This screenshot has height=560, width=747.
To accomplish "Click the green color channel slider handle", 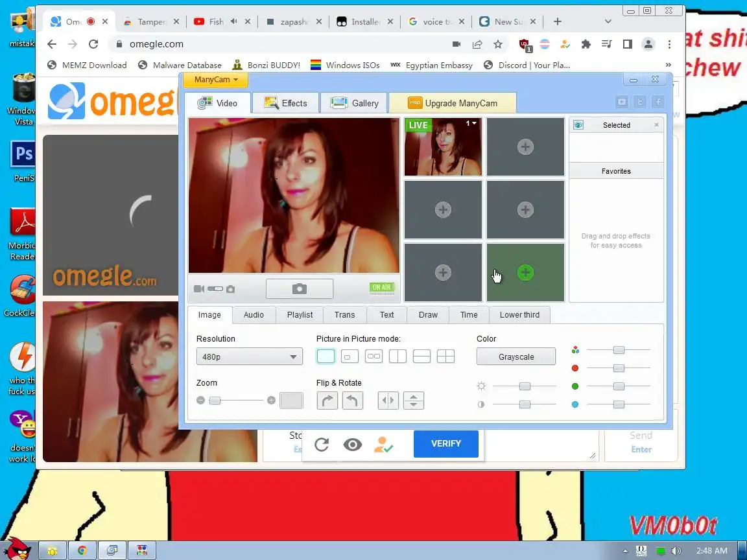I will point(619,386).
